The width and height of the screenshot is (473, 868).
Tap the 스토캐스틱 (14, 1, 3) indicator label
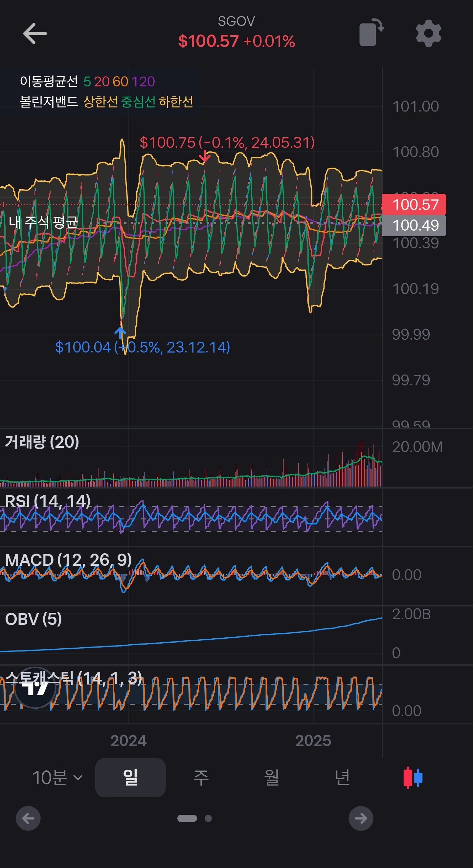point(74,678)
